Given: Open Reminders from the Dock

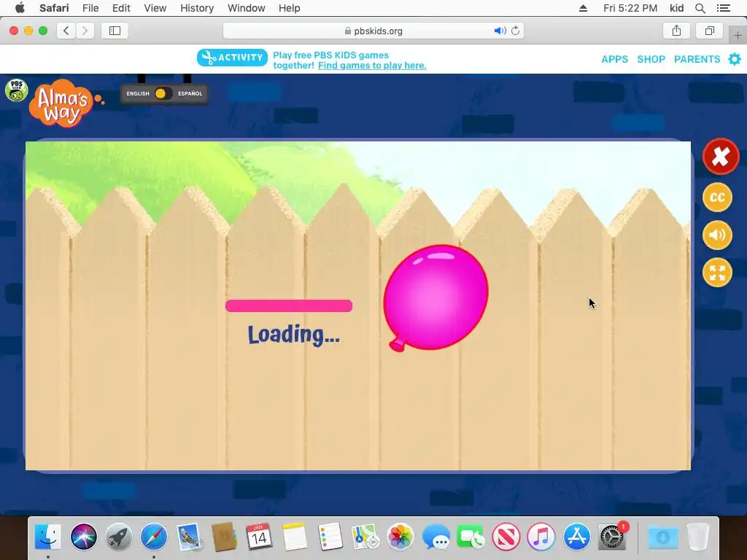Looking at the screenshot, I should pyautogui.click(x=330, y=537).
